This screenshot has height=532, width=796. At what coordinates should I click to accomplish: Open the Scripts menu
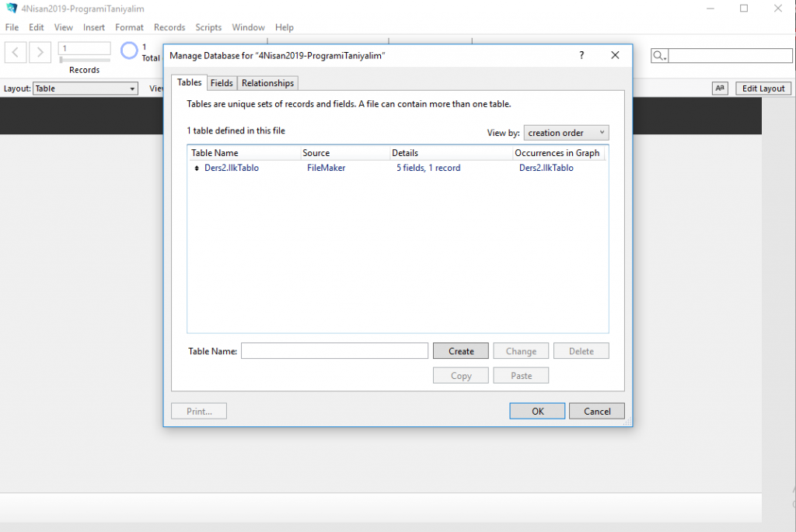208,27
